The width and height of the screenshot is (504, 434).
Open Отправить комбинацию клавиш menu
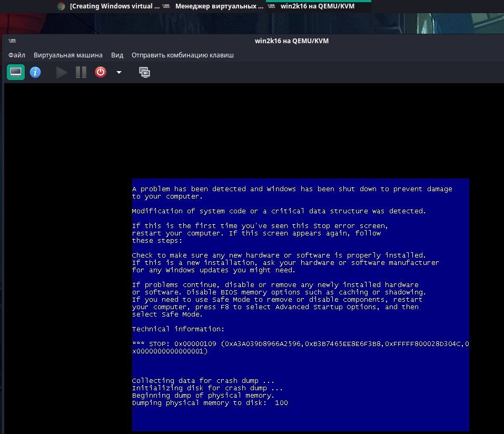(x=183, y=55)
